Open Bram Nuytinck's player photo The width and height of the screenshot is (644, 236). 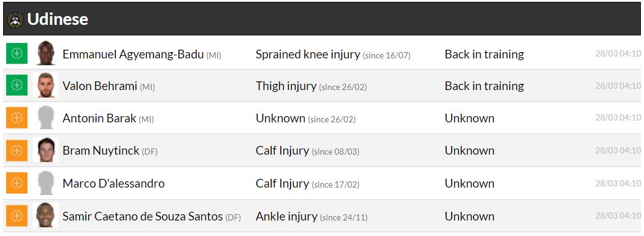tap(45, 150)
